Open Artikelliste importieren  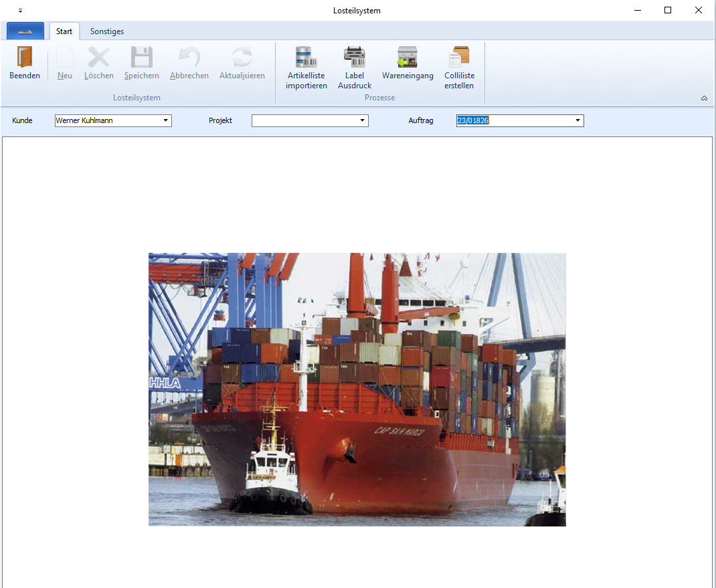coord(306,68)
